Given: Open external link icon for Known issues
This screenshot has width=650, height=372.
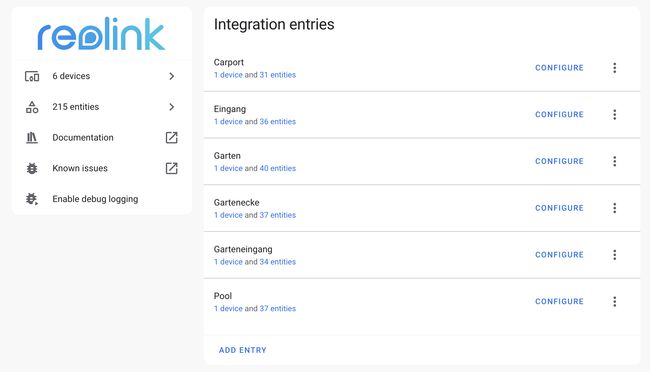Looking at the screenshot, I should click(172, 168).
